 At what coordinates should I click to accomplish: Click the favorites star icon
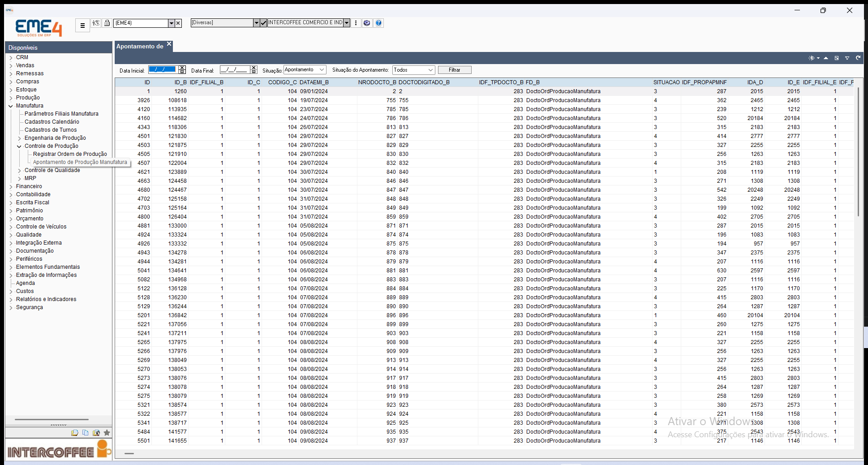tap(107, 433)
